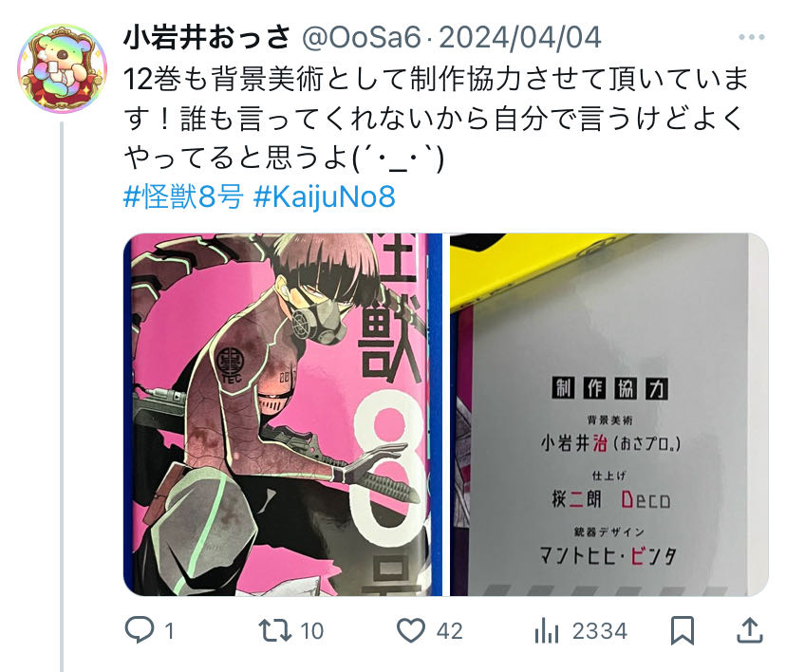Open the three-dot more options menu

(x=751, y=37)
